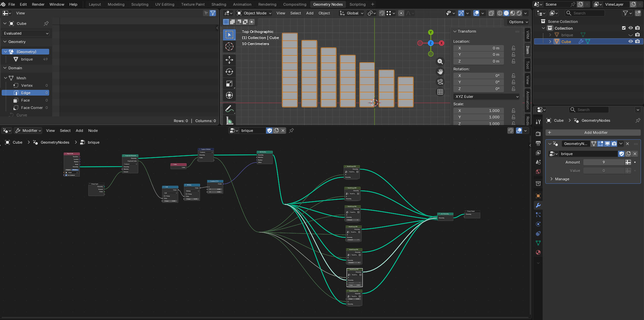Toggle Collection exclude checkbox in outliner

(624, 28)
